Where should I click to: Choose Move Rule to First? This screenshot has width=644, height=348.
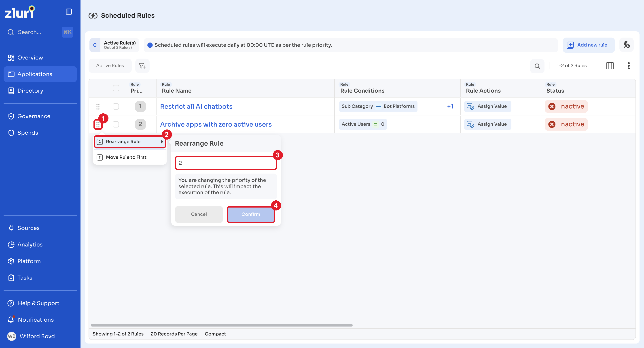[130, 157]
